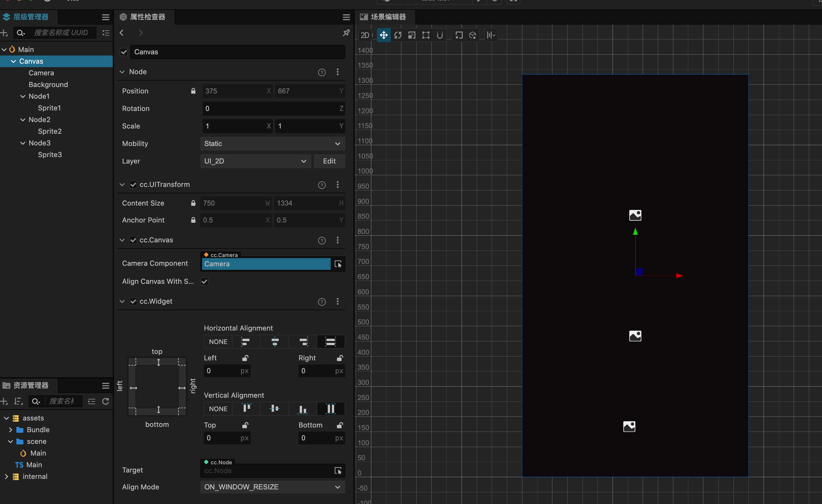
Task: Open cc.Widget component options menu
Action: coord(338,302)
